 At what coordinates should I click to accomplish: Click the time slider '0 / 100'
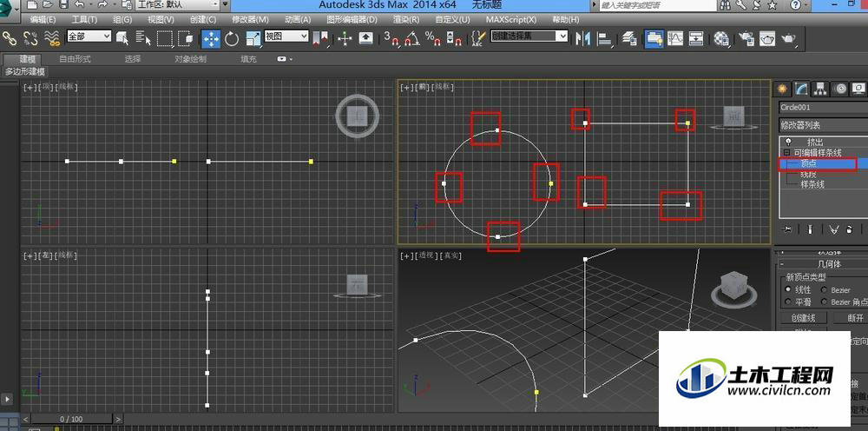click(x=71, y=419)
